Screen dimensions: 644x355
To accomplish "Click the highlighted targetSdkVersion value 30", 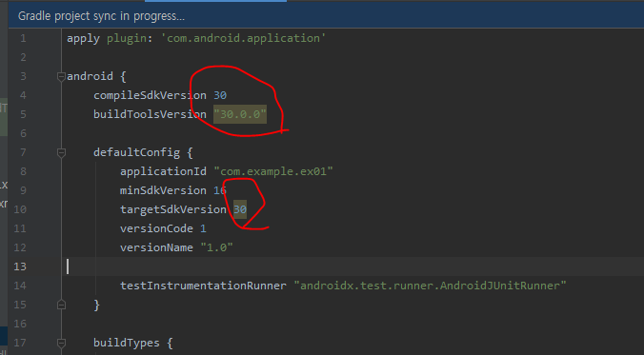I will tap(240, 209).
